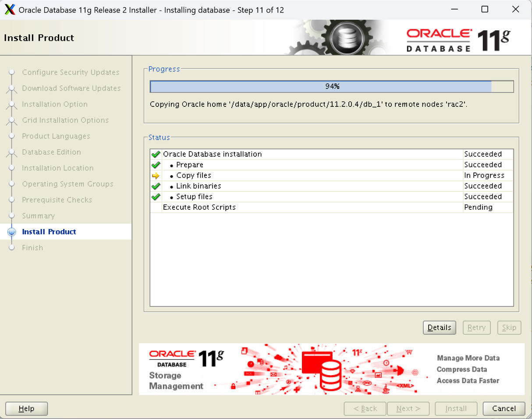This screenshot has width=532, height=419.
Task: Select Configure Security Updates step
Action: pos(71,72)
